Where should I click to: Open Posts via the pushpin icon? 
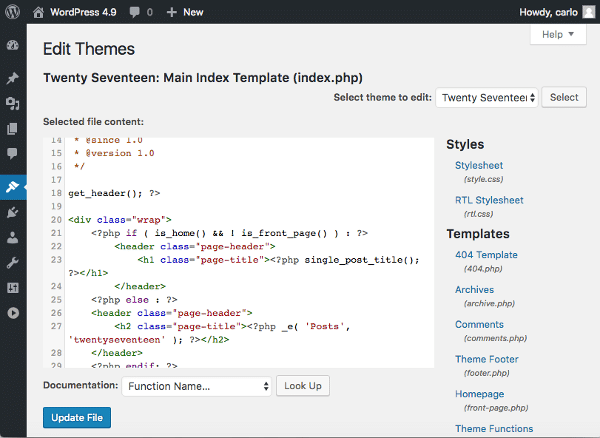pyautogui.click(x=13, y=78)
